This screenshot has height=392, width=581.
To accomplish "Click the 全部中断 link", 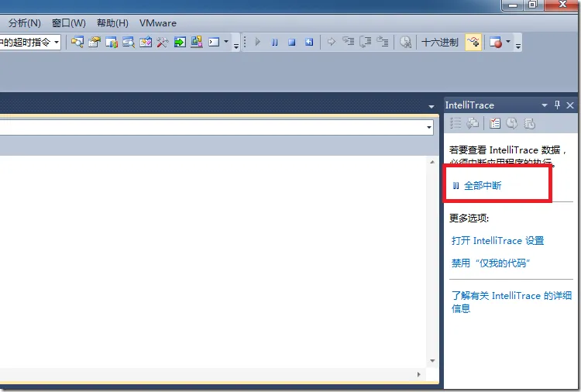I will pyautogui.click(x=483, y=186).
